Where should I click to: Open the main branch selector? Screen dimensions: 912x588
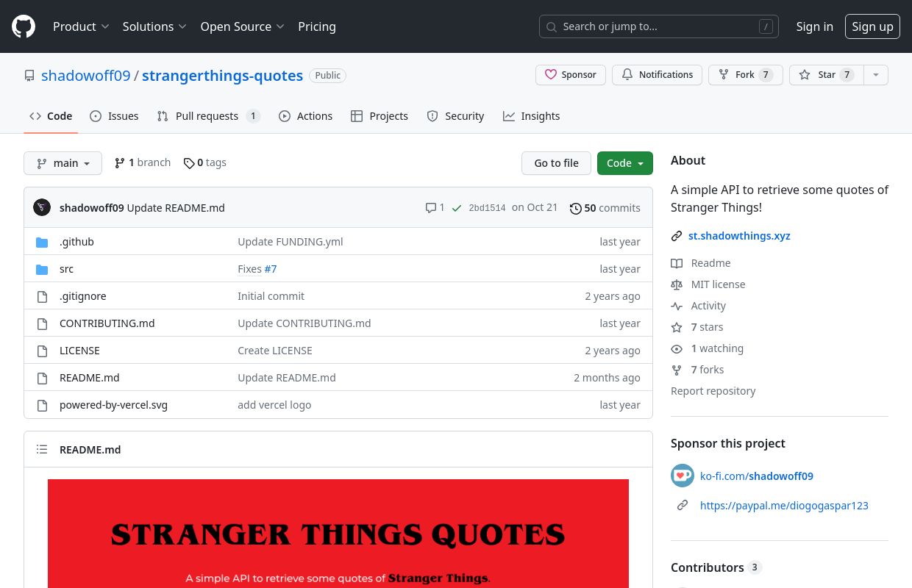click(x=63, y=163)
